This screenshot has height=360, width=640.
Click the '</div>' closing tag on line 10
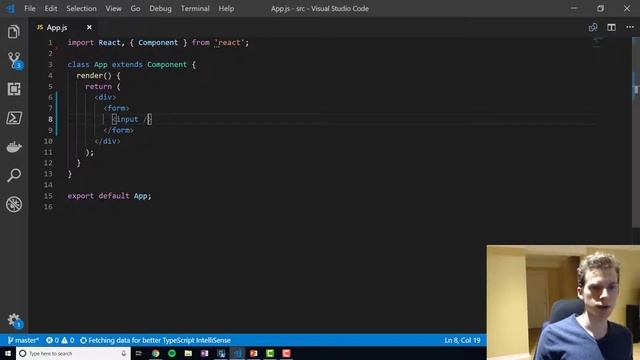coord(107,141)
